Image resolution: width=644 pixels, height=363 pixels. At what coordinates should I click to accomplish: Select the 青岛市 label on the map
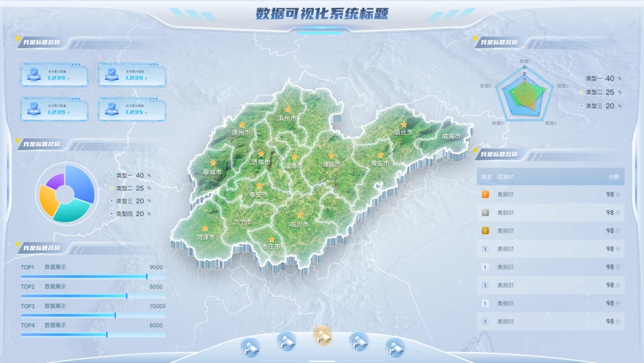point(381,164)
